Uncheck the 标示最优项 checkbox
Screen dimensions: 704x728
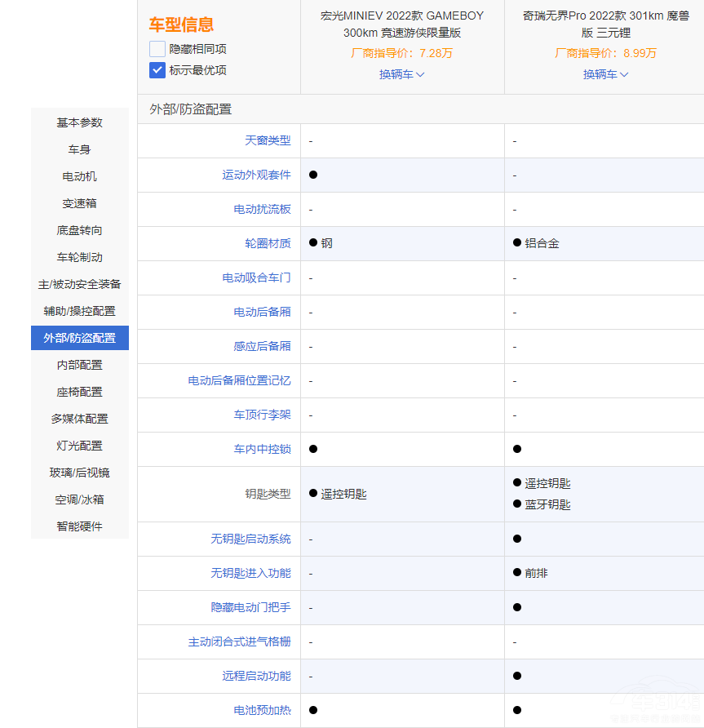[157, 70]
